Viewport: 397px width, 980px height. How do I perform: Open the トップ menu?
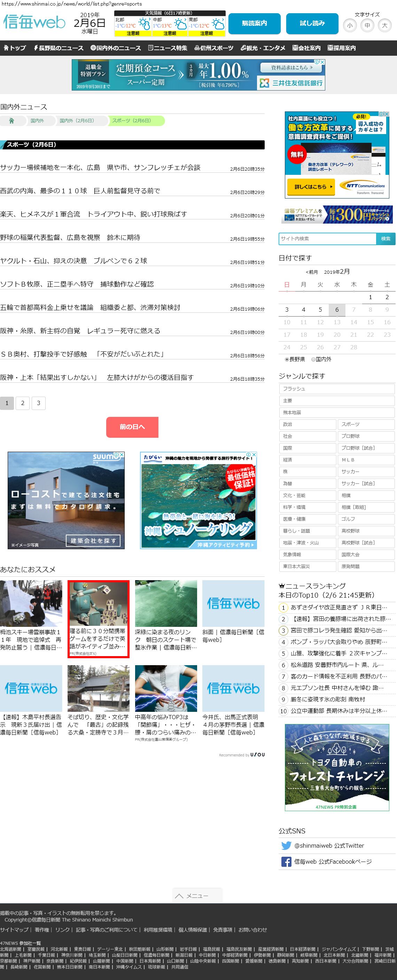pos(15,48)
